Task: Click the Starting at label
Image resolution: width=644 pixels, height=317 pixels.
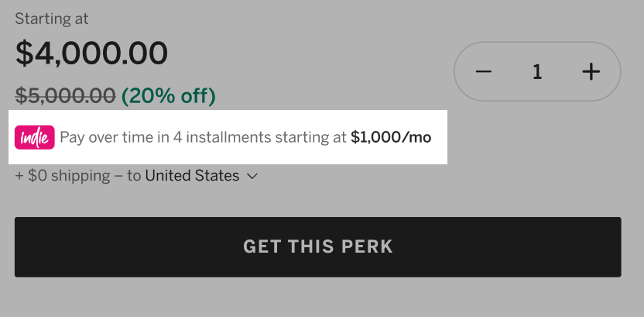Action: (x=52, y=19)
